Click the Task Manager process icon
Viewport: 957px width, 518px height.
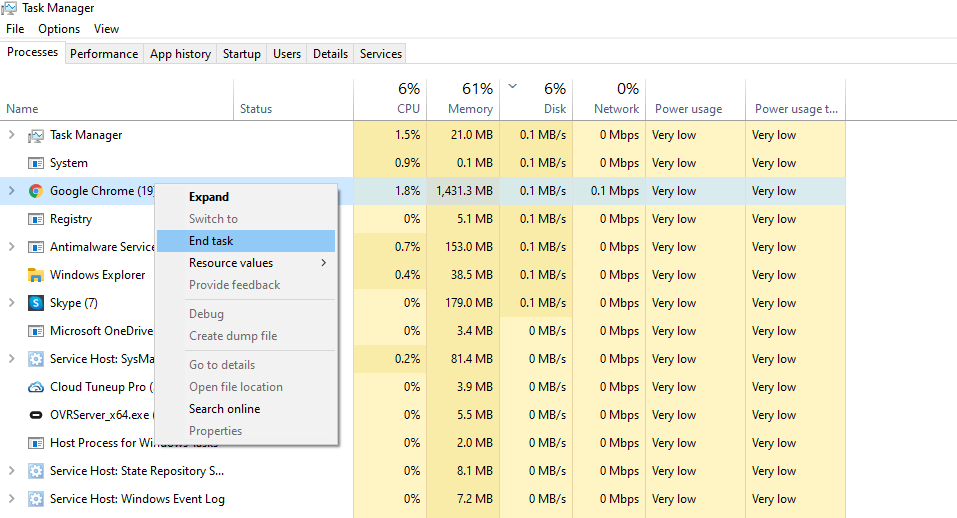36,135
